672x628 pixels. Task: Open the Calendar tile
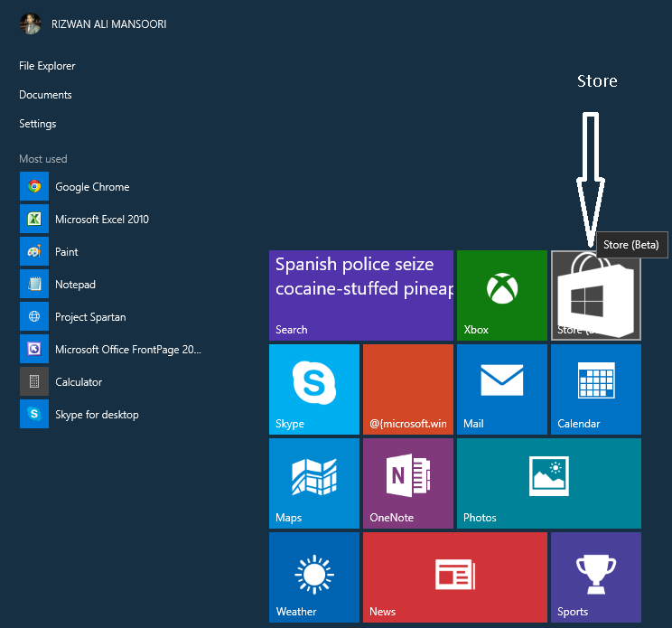pos(596,389)
